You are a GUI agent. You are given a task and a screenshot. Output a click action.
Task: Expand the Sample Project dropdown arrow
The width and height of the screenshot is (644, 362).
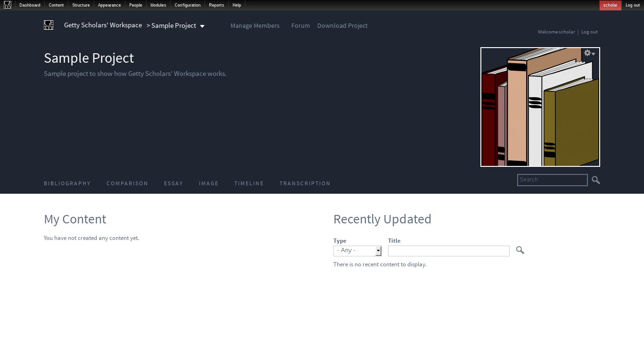pyautogui.click(x=202, y=26)
